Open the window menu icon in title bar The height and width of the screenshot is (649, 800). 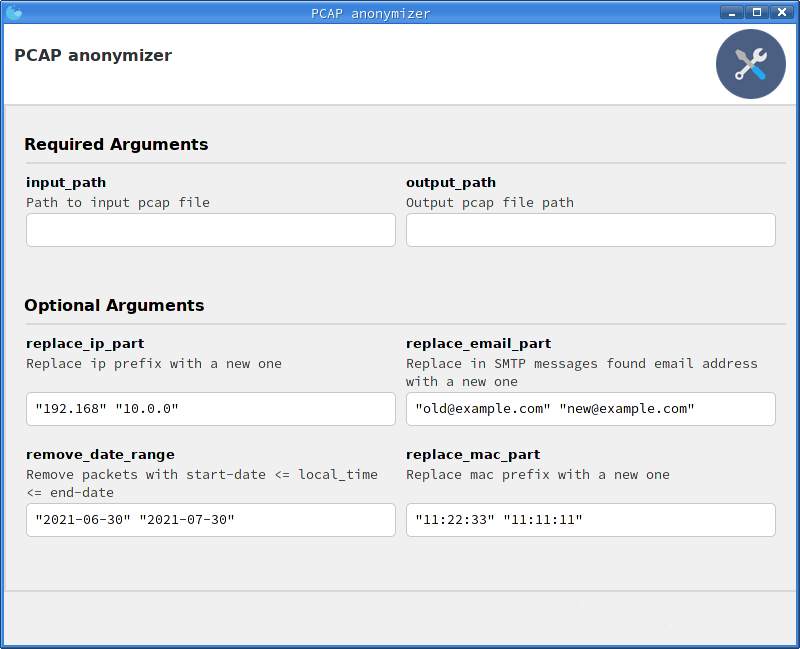(x=13, y=13)
